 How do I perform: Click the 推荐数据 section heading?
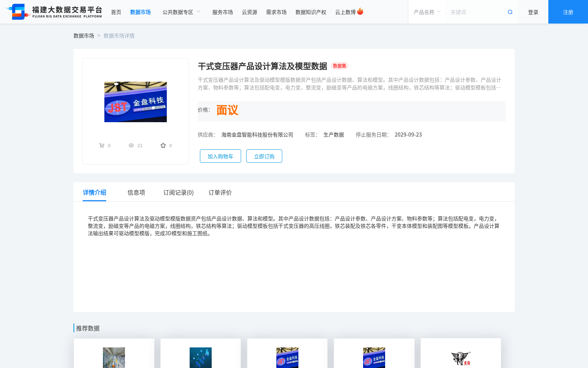point(88,328)
